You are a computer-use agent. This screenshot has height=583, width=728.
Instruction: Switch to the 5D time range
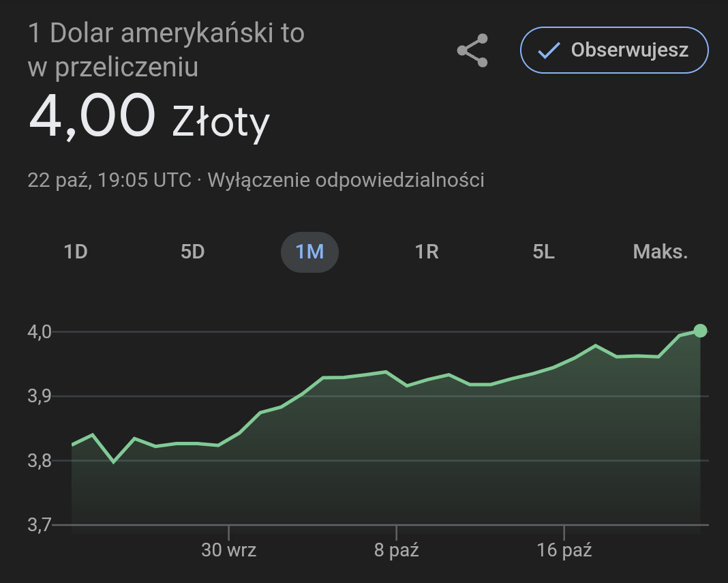pos(192,252)
